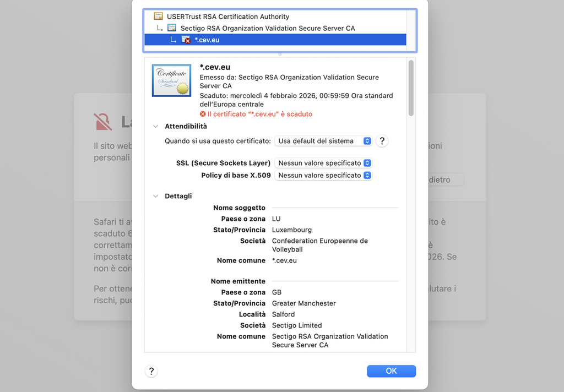Image resolution: width=564 pixels, height=392 pixels.
Task: Click the red crossed padlock warning icon
Action: [x=104, y=122]
